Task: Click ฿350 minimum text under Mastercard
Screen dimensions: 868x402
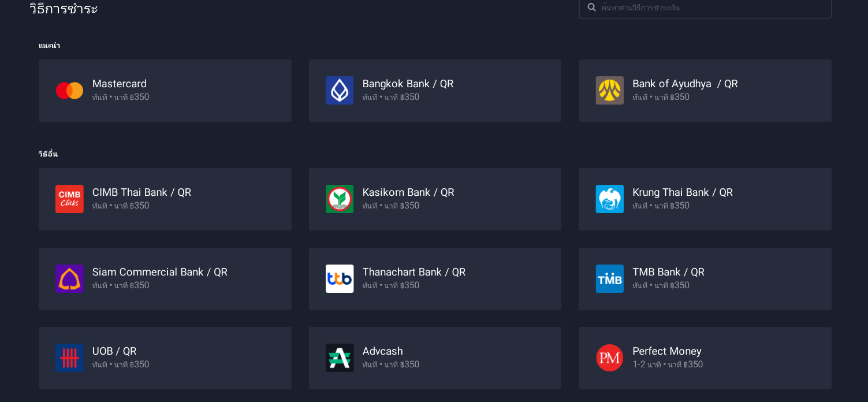Action: click(x=139, y=97)
